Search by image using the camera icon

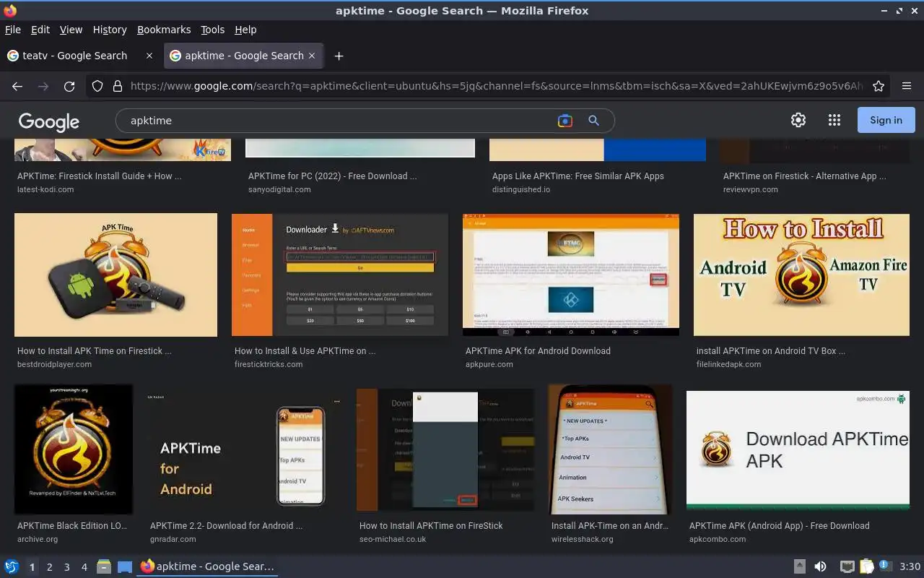point(565,121)
